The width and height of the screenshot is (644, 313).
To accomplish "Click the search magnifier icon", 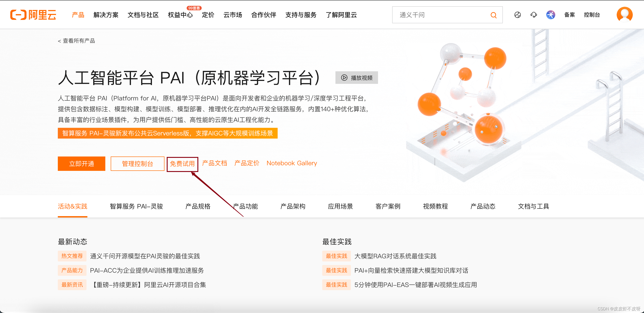I will [493, 15].
